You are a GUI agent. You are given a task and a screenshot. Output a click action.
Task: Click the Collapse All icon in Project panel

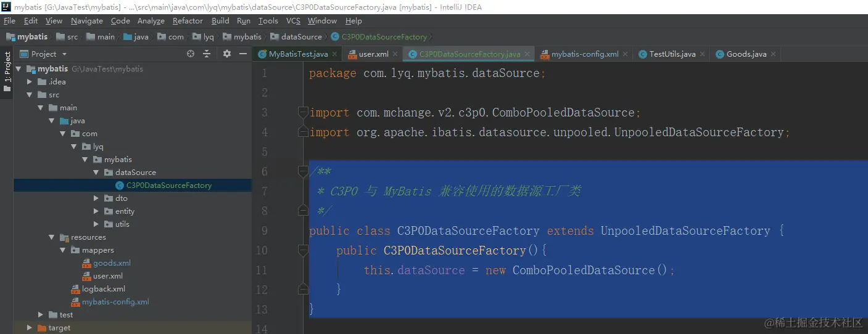(x=208, y=54)
